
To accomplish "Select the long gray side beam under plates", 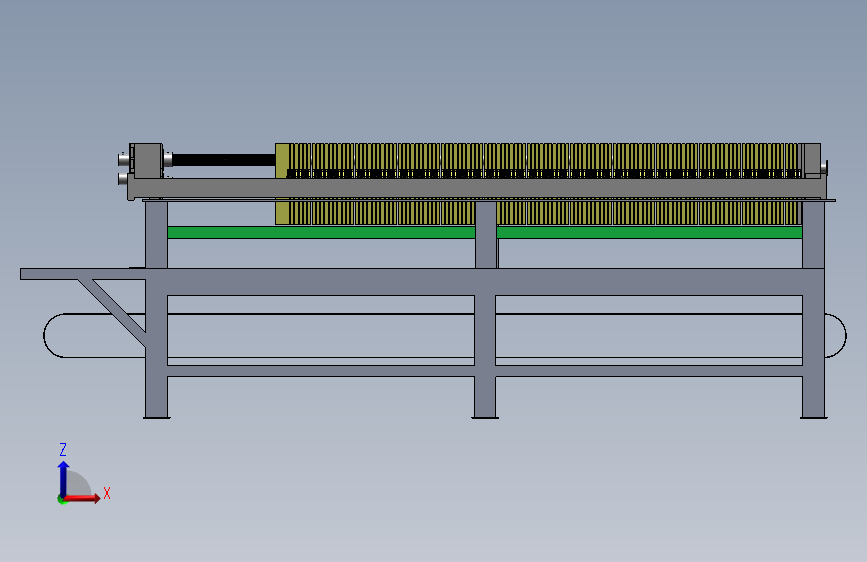I will click(477, 188).
